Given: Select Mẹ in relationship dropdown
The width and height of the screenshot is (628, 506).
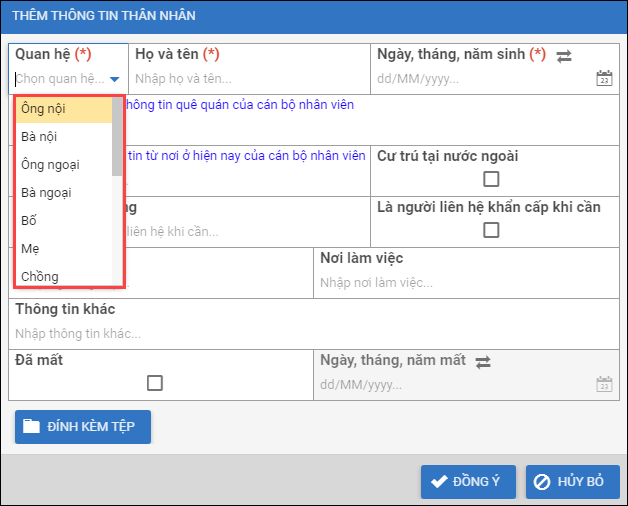Looking at the screenshot, I should click(63, 248).
